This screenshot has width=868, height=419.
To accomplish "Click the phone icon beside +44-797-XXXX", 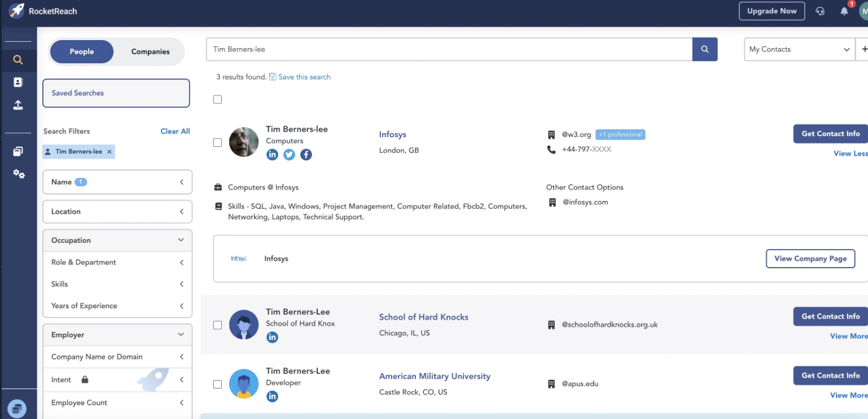I will pos(551,150).
